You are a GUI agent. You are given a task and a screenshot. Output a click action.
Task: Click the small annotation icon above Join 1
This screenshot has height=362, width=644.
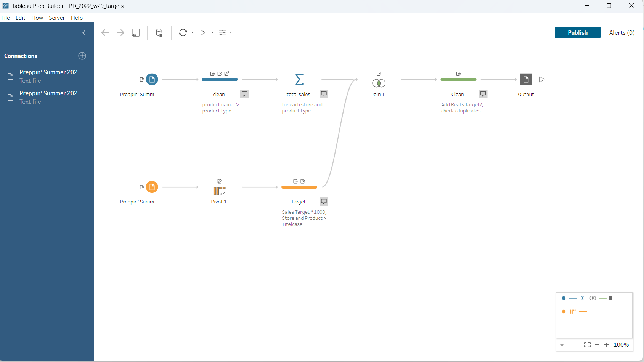click(379, 74)
